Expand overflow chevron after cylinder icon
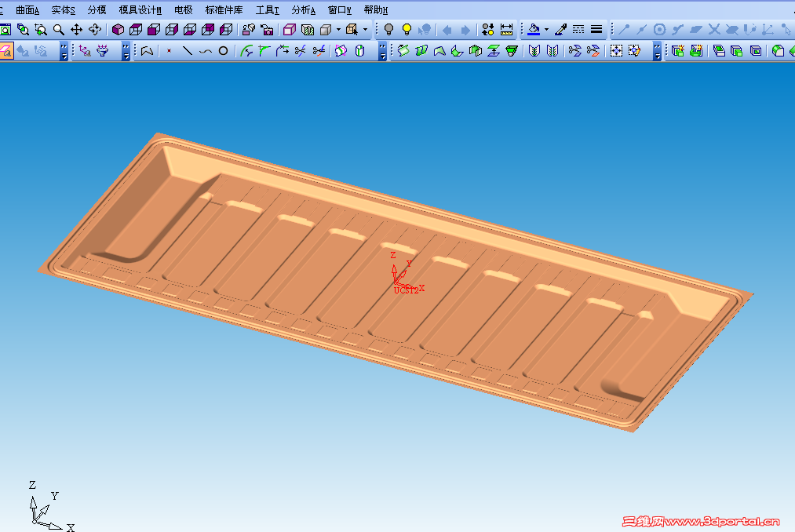 [x=383, y=51]
